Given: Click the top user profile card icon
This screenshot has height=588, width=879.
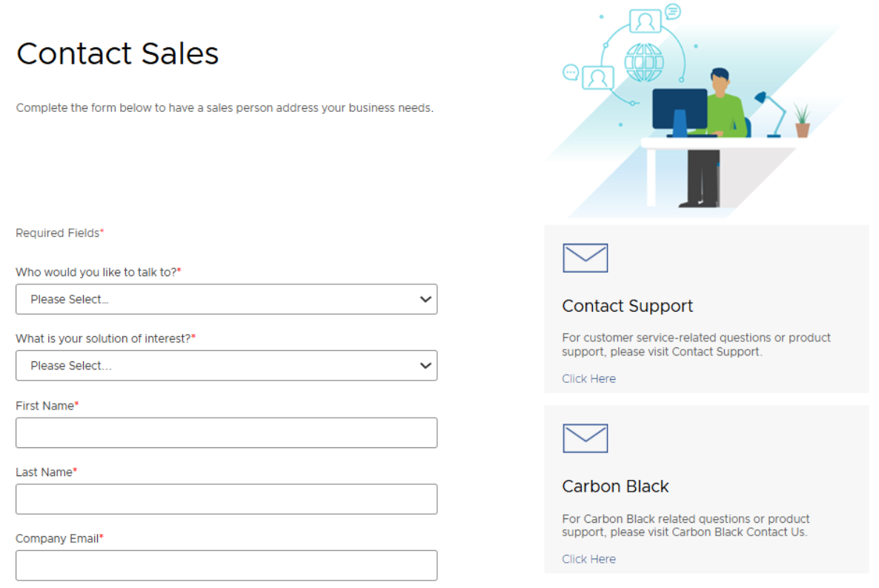Looking at the screenshot, I should tap(645, 20).
